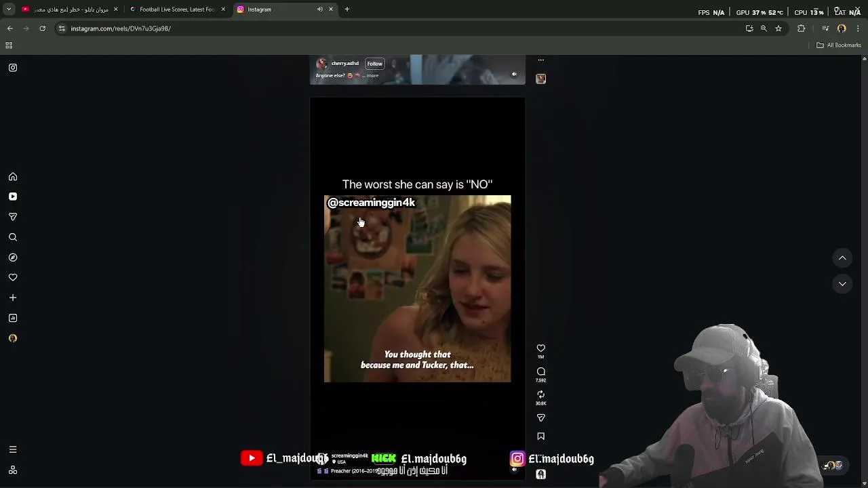Expand caption with 'more' link
The image size is (868, 488).
[372, 76]
